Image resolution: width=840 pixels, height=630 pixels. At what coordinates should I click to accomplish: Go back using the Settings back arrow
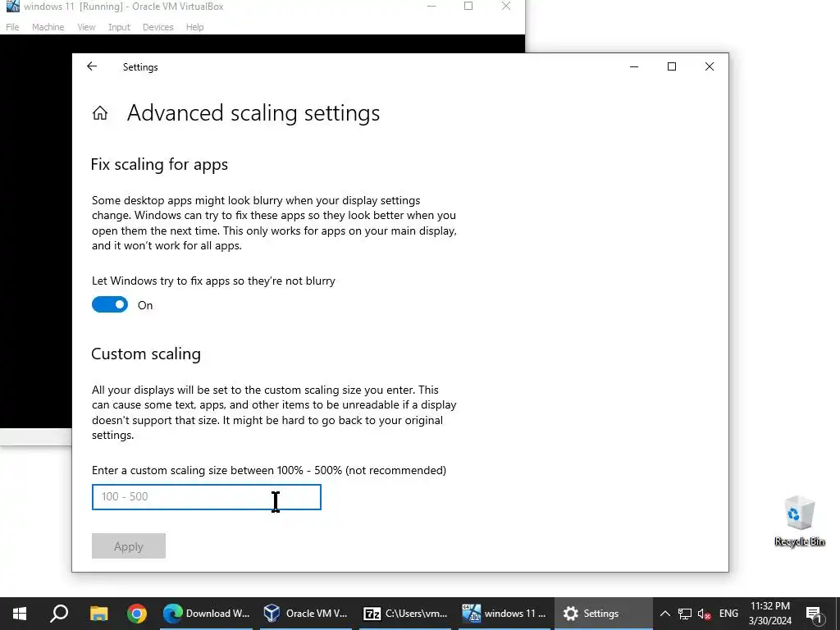[92, 66]
